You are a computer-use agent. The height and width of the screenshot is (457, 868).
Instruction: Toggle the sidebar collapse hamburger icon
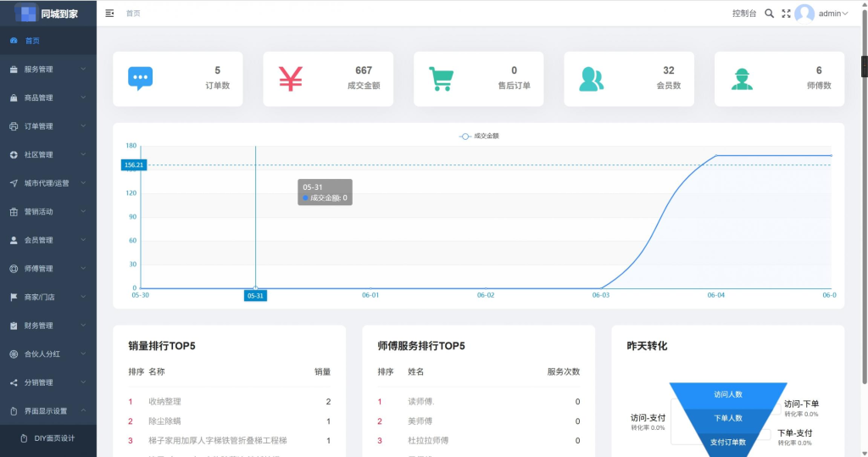click(109, 14)
